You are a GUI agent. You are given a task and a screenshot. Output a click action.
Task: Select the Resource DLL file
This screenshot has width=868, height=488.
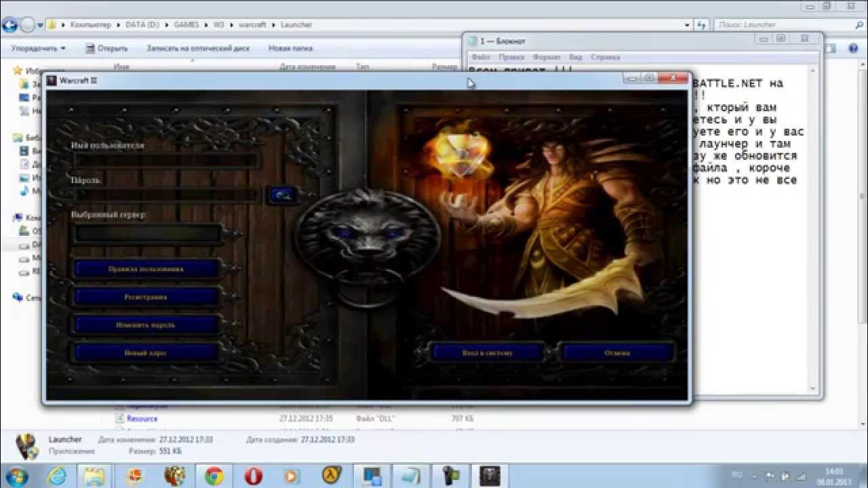[x=142, y=419]
